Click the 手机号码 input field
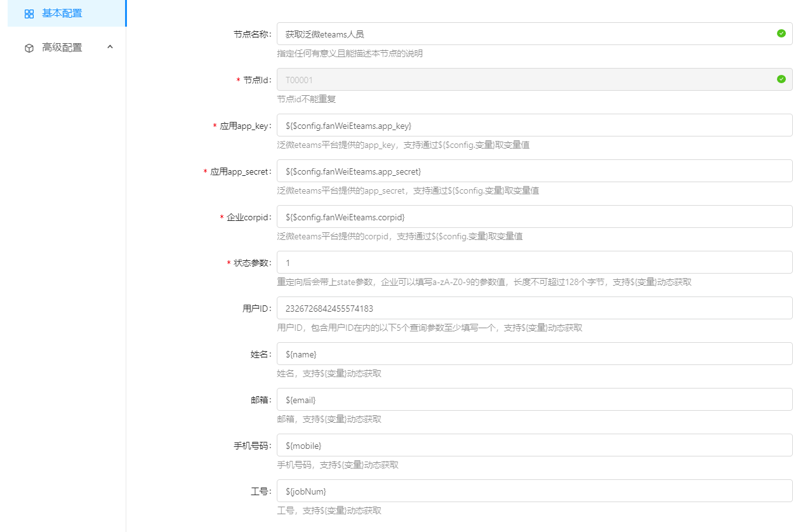The height and width of the screenshot is (532, 803). (534, 445)
